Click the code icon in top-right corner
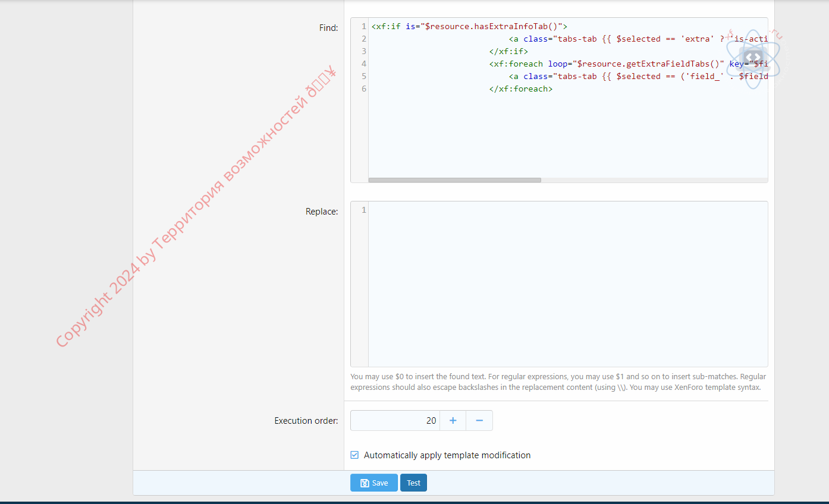This screenshot has width=829, height=504. point(753,59)
